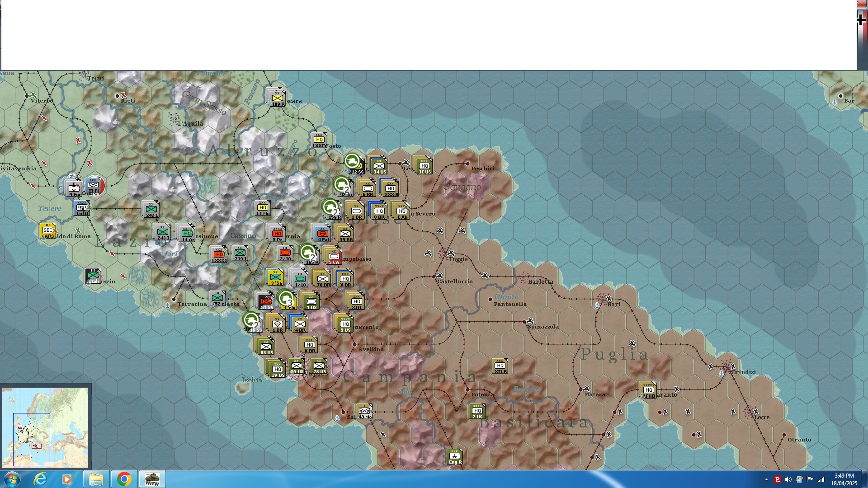Select the 243 I green infantry counter
Viewport: 868px width, 488px height.
click(x=163, y=232)
